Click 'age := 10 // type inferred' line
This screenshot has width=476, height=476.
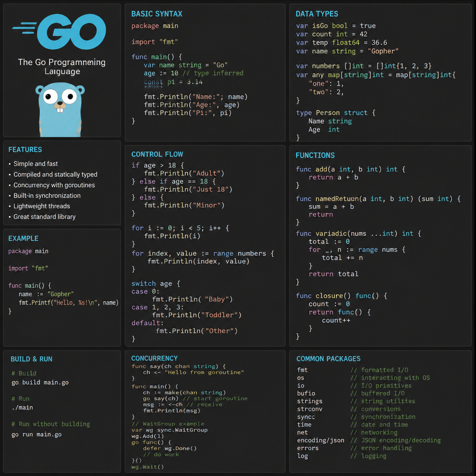(x=194, y=73)
